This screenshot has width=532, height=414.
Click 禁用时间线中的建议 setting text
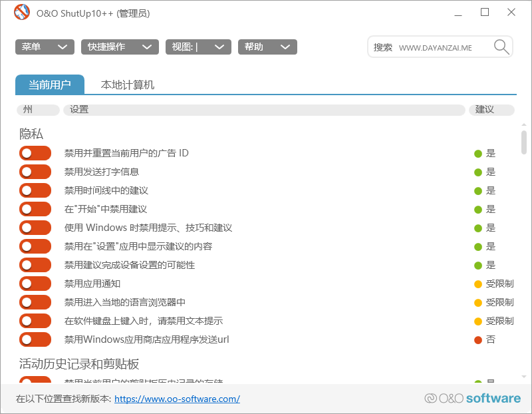106,190
